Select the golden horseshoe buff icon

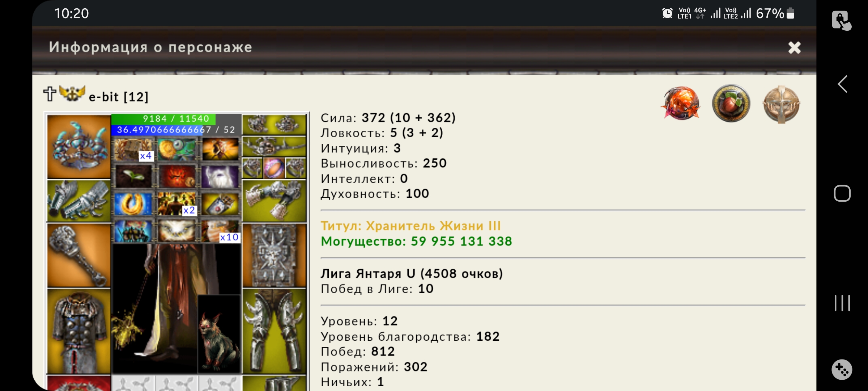click(133, 204)
